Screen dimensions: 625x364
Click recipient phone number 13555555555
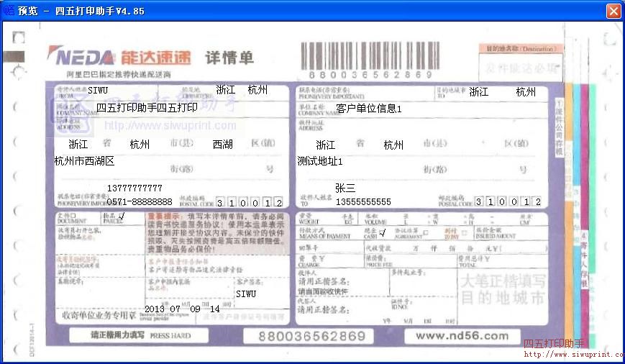click(x=363, y=202)
